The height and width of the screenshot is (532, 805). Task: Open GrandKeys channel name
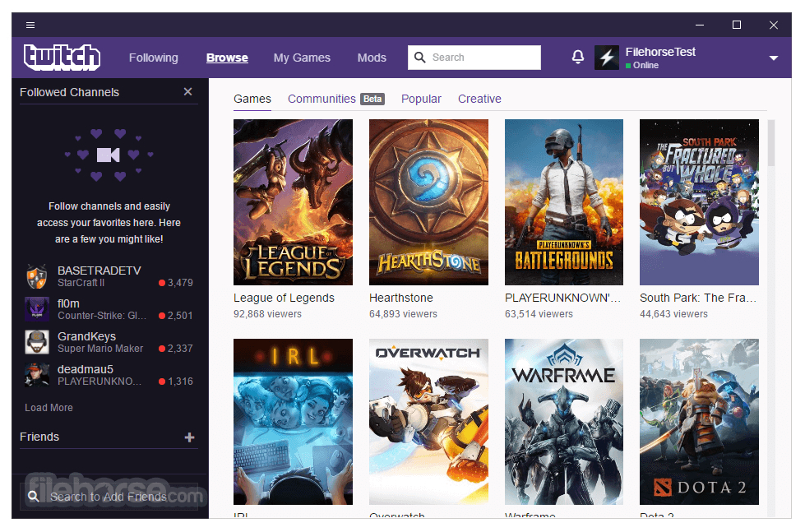click(87, 336)
